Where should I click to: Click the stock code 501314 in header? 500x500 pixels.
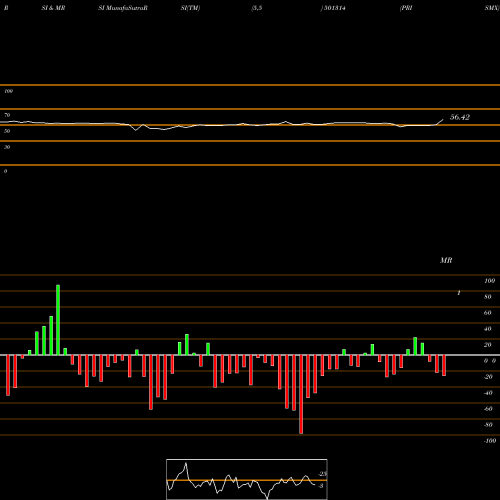point(334,8)
